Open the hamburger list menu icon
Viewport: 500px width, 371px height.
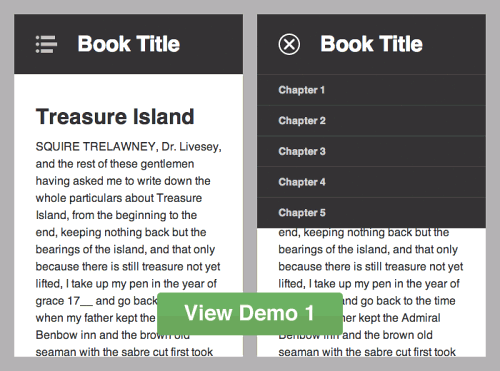46,44
